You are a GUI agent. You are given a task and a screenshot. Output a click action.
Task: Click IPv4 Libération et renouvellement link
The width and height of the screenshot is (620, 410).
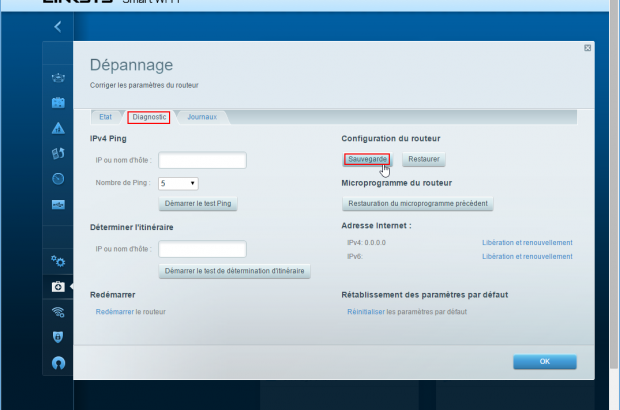pos(527,242)
